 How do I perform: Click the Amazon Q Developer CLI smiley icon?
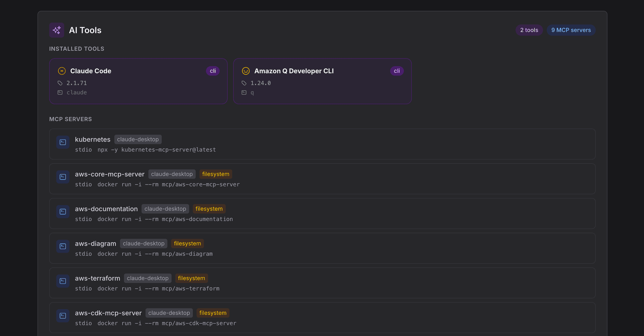tap(246, 71)
